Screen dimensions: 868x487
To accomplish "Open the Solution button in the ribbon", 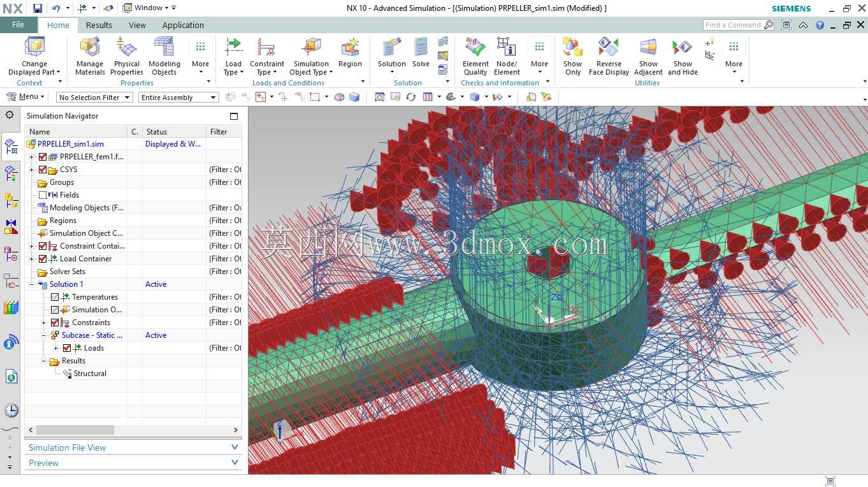I will 391,57.
